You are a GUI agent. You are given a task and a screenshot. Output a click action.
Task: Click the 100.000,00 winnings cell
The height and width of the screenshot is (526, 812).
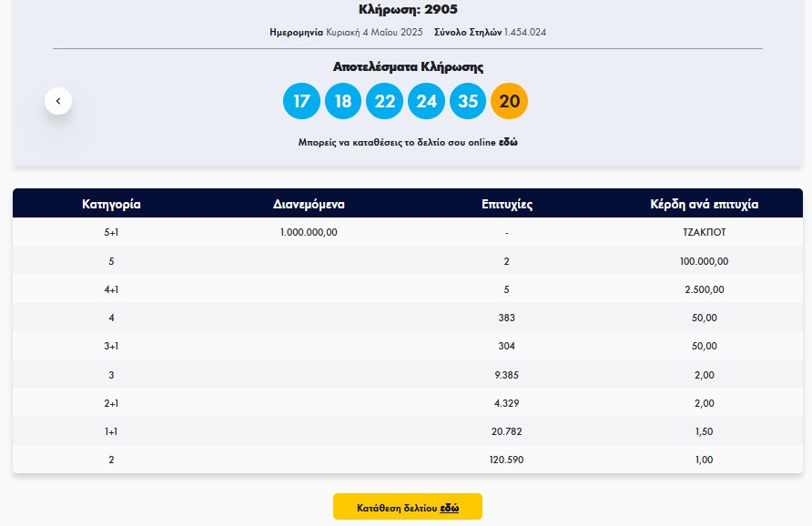point(705,261)
